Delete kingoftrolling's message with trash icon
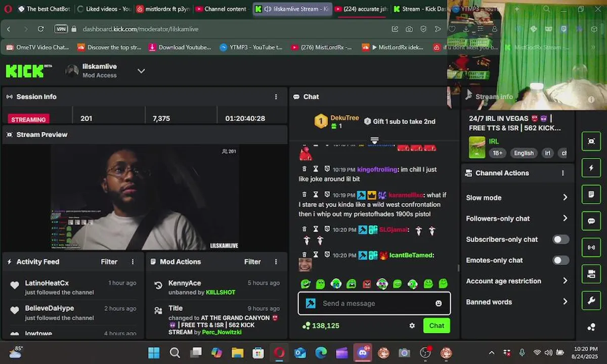 pyautogui.click(x=305, y=169)
